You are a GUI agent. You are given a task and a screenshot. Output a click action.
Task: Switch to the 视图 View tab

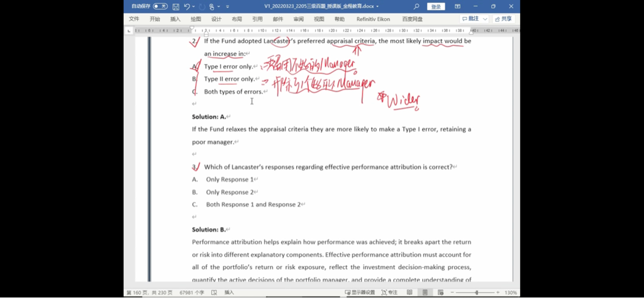tap(319, 19)
